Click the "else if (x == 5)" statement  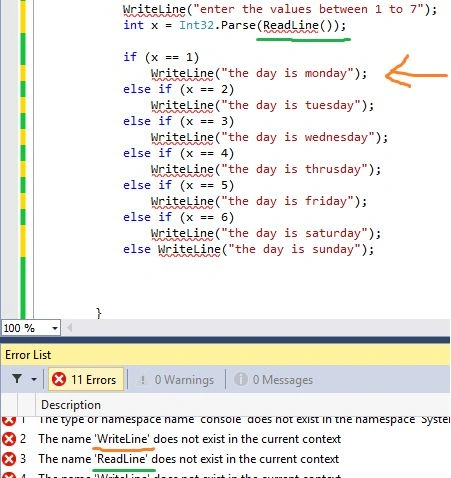tap(179, 185)
